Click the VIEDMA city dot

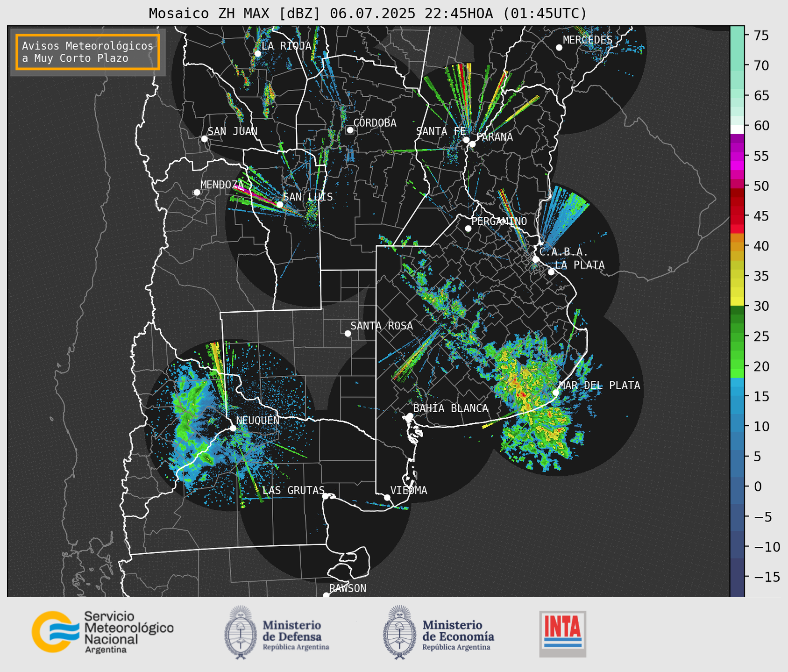pyautogui.click(x=387, y=497)
